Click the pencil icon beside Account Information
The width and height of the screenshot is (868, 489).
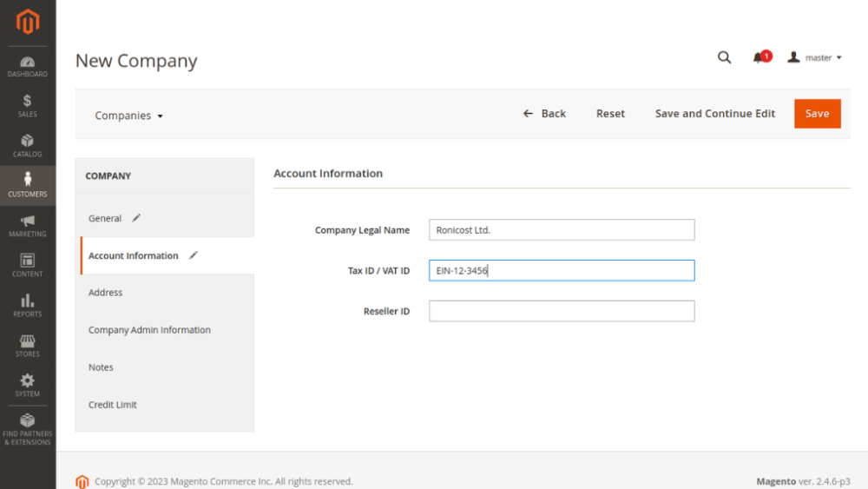point(194,255)
